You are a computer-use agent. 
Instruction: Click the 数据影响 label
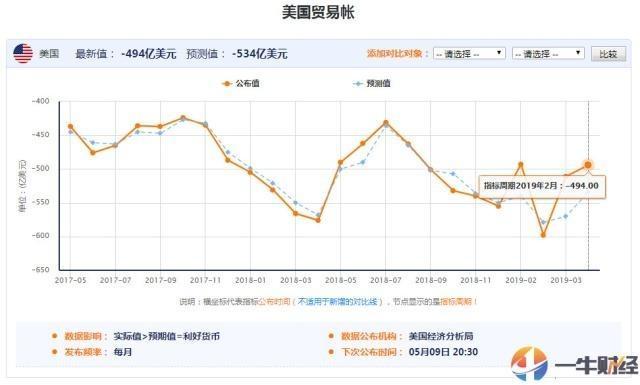pyautogui.click(x=86, y=336)
